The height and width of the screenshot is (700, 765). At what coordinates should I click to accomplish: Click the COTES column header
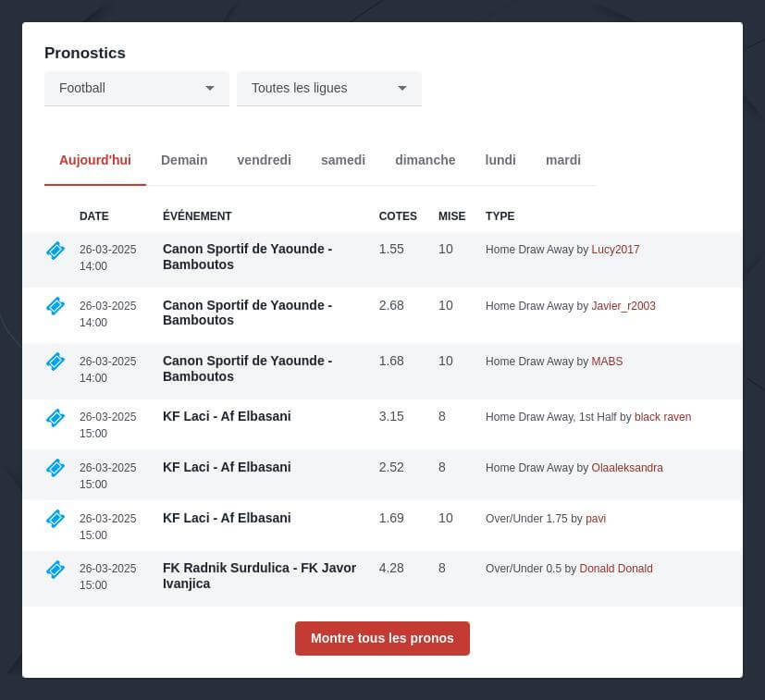pyautogui.click(x=398, y=216)
